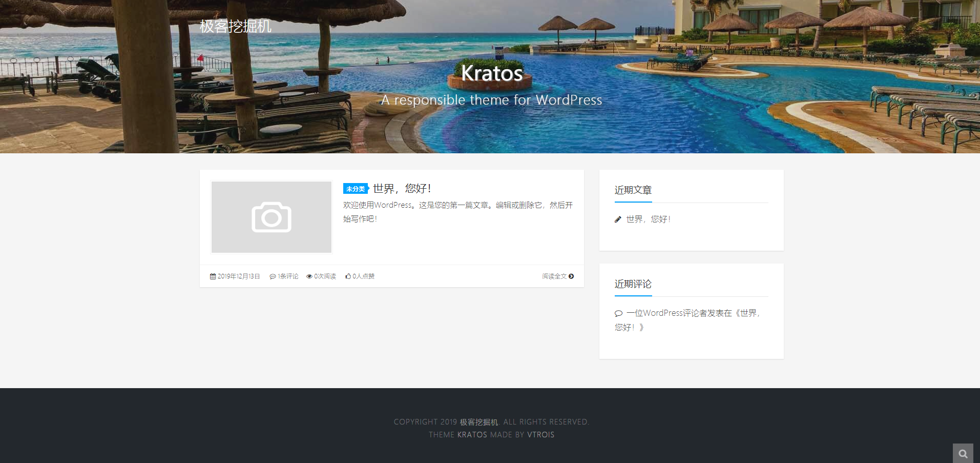Open the comment link 一位WordPress评论者发表在《世界，您好！》
Viewport: 980px width, 463px height.
(x=687, y=320)
